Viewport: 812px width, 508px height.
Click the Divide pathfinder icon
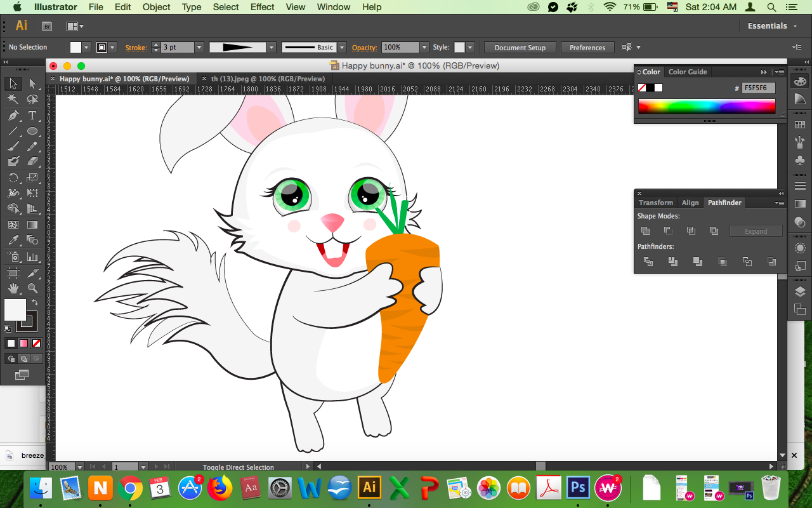click(648, 262)
